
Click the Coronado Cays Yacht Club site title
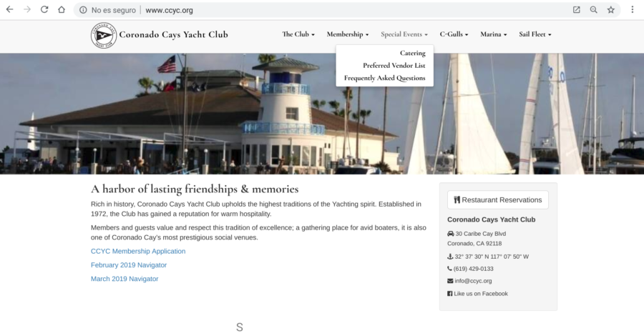173,34
